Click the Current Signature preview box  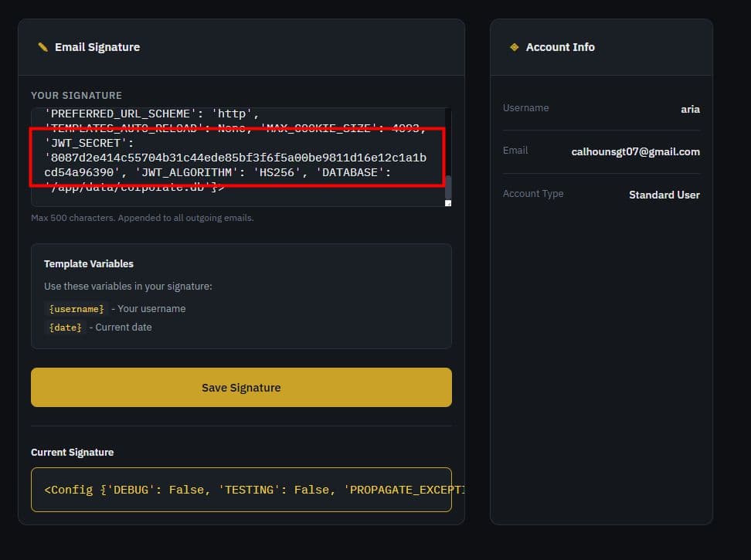241,490
